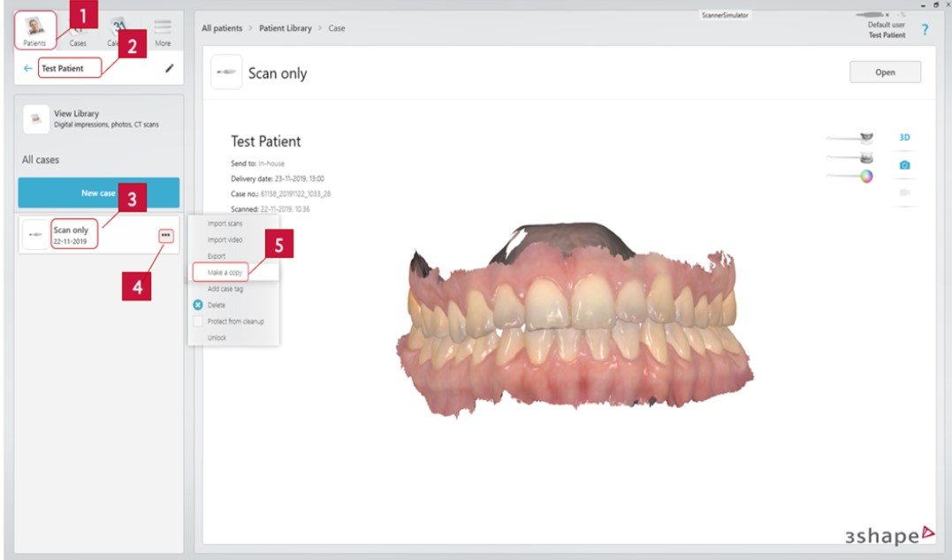Tick the Protect from cleanup checkbox
Viewport: 952px width, 560px height.
pyautogui.click(x=198, y=321)
